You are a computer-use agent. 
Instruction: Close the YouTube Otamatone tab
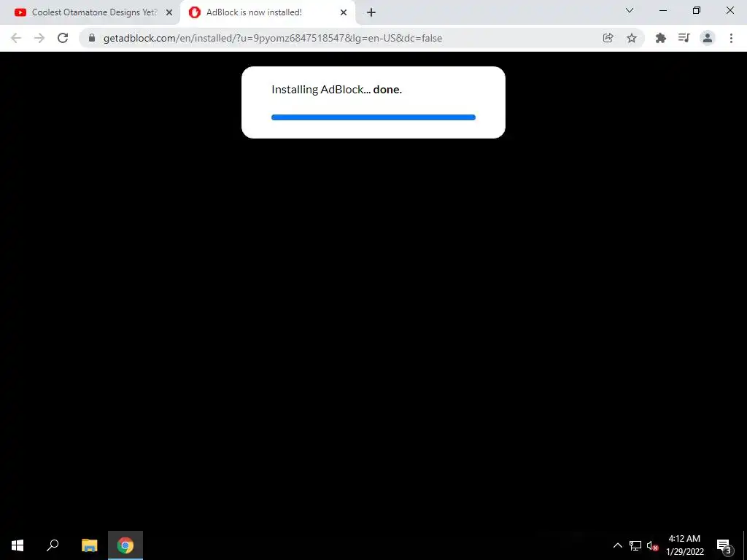[x=169, y=12]
